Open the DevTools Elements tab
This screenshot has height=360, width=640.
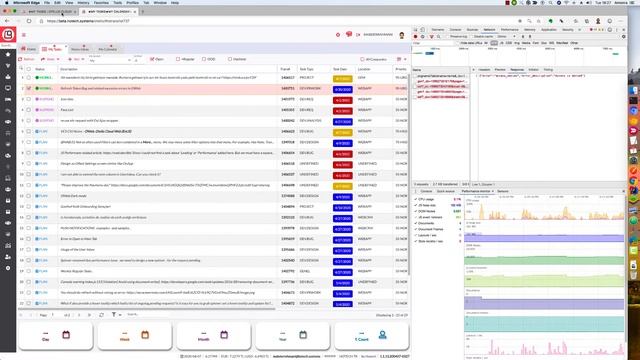[438, 30]
